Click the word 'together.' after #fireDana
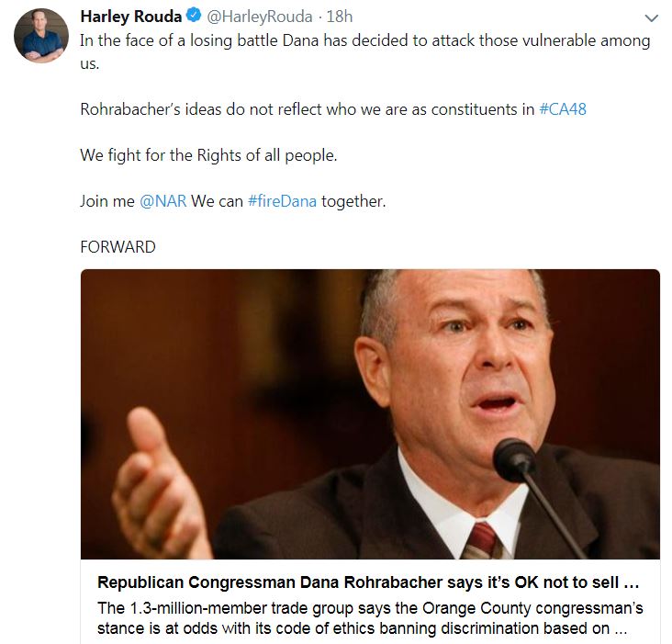Image resolution: width=672 pixels, height=644 pixels. pyautogui.click(x=353, y=201)
